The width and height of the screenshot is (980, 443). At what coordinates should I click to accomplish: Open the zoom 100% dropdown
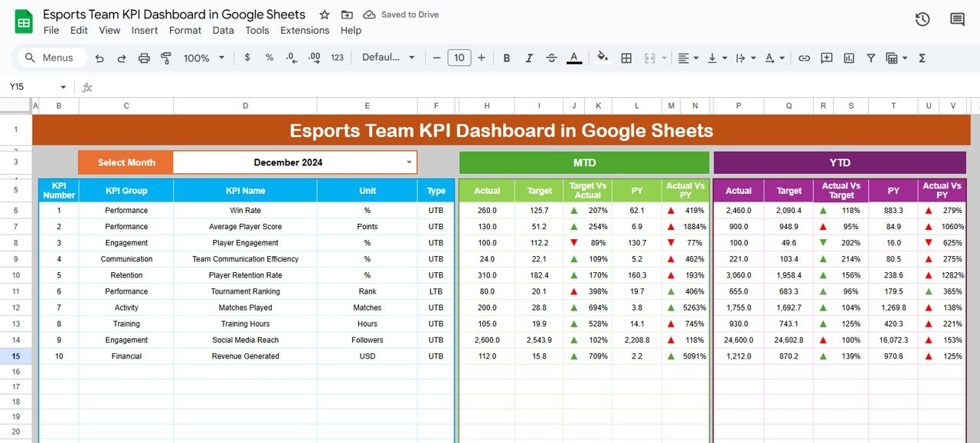(x=204, y=57)
